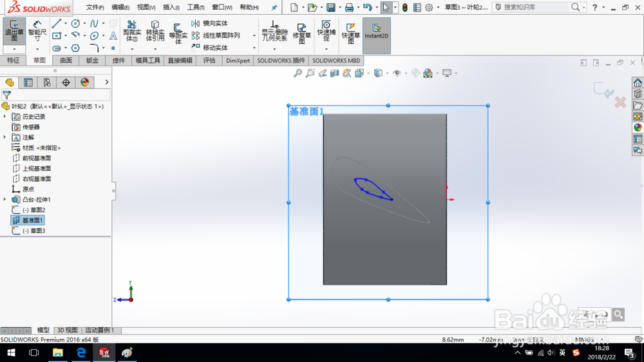The height and width of the screenshot is (362, 644).
Task: Click the Rebuild traffic light icon
Action: [x=404, y=7]
